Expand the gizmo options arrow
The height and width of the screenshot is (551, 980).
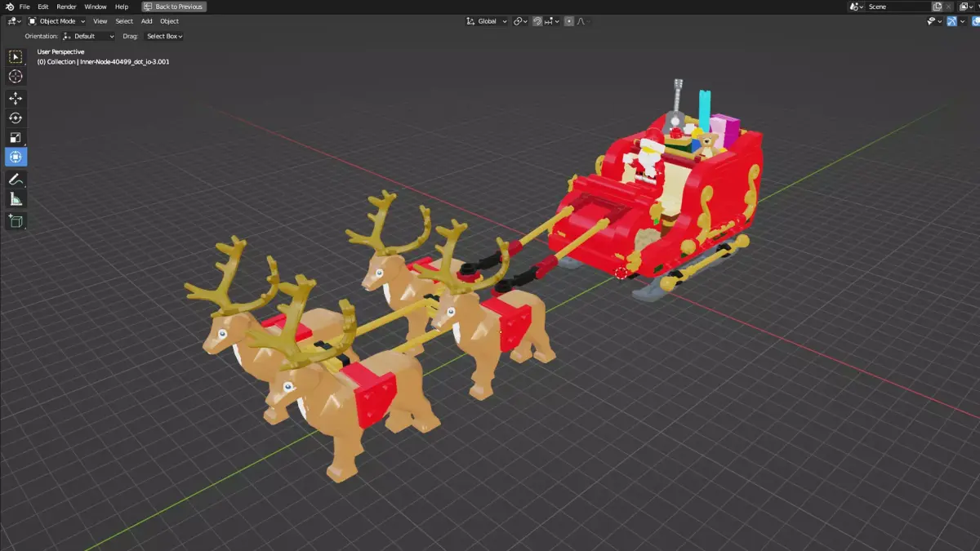click(962, 21)
